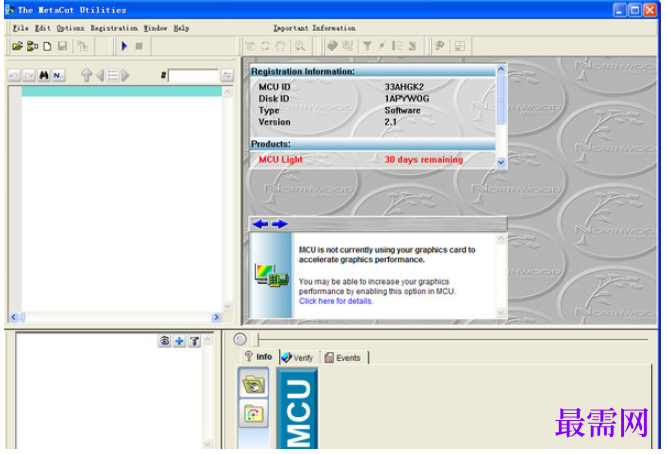Click the line number input field

coord(193,76)
